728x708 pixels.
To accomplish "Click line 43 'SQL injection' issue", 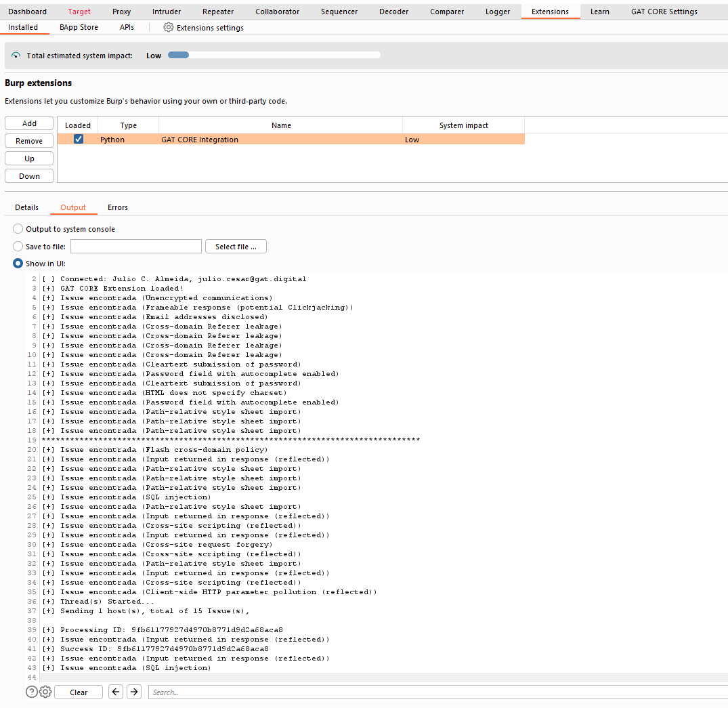I will [x=127, y=667].
